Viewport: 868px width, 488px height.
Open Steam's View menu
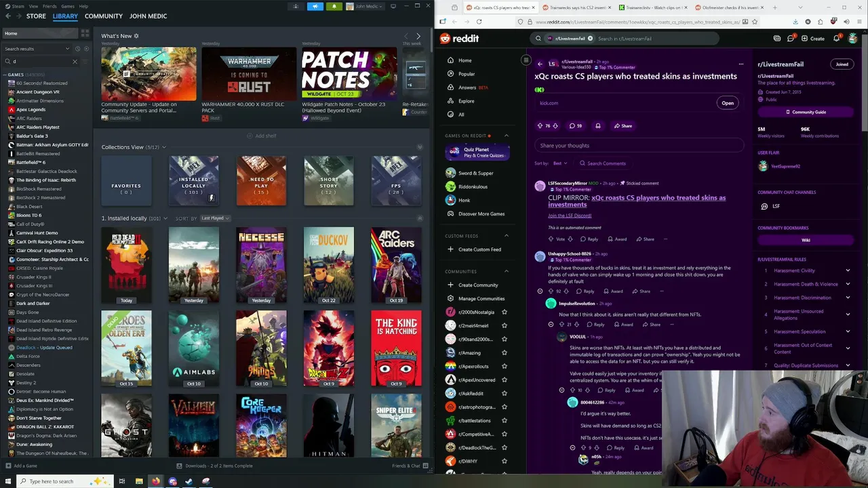click(33, 6)
